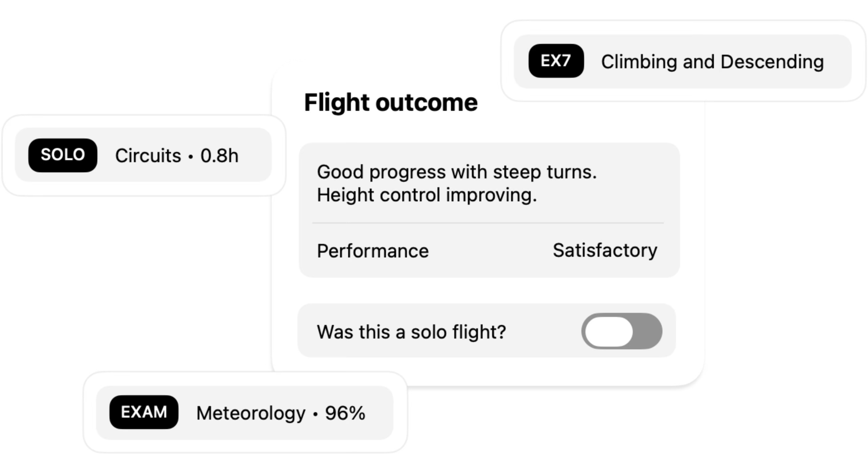Click the "Height control improving." note line
The width and height of the screenshot is (868, 473).
tap(427, 195)
